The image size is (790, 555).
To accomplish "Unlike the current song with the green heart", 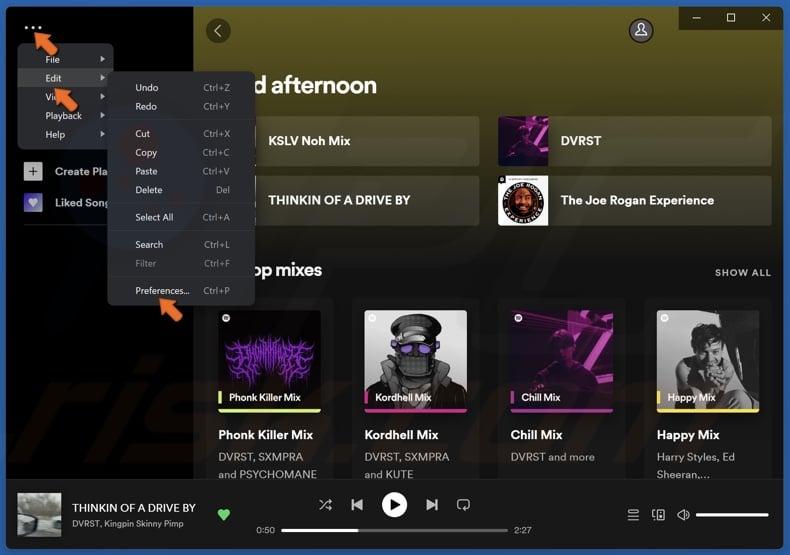I will [x=224, y=514].
